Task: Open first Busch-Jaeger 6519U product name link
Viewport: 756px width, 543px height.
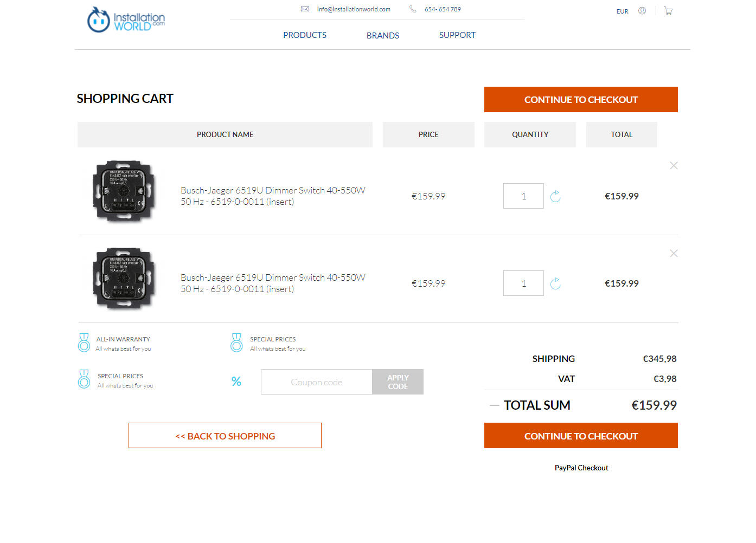Action: click(x=273, y=196)
